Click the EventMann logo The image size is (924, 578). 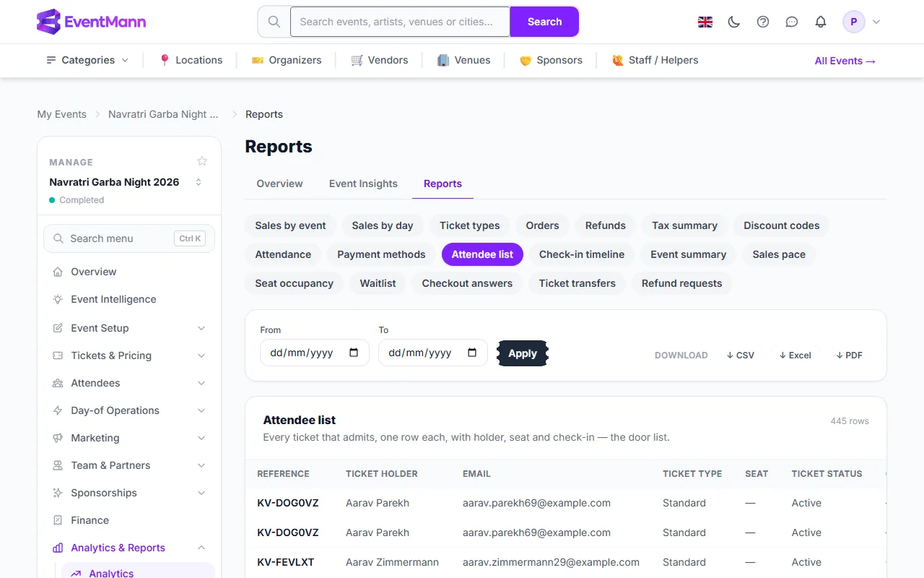click(91, 22)
